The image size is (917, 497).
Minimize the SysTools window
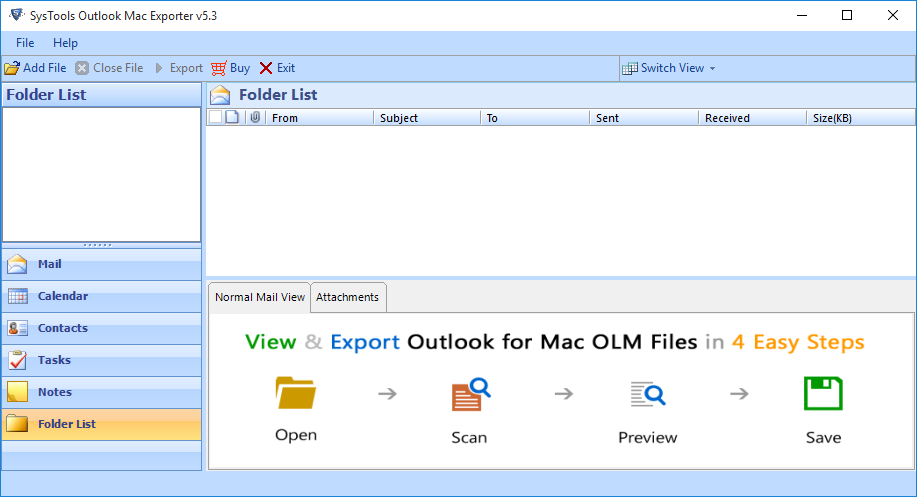click(802, 15)
